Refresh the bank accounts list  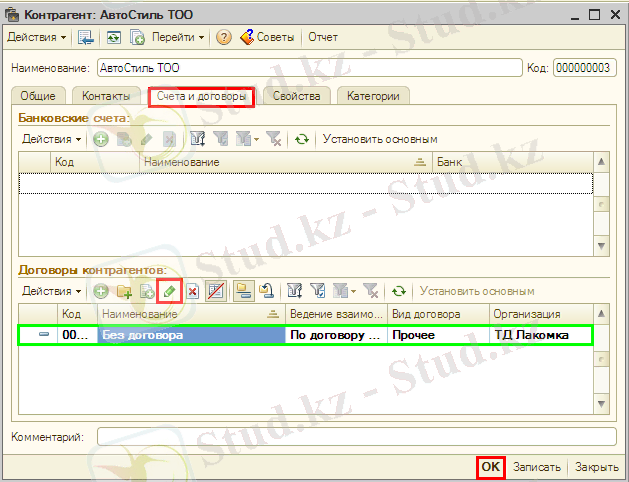(302, 139)
